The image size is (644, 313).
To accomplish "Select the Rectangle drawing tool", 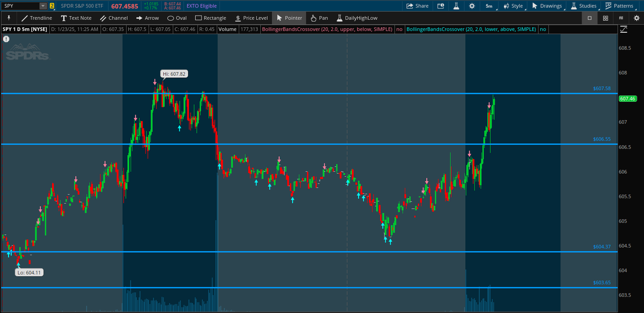I will point(210,18).
